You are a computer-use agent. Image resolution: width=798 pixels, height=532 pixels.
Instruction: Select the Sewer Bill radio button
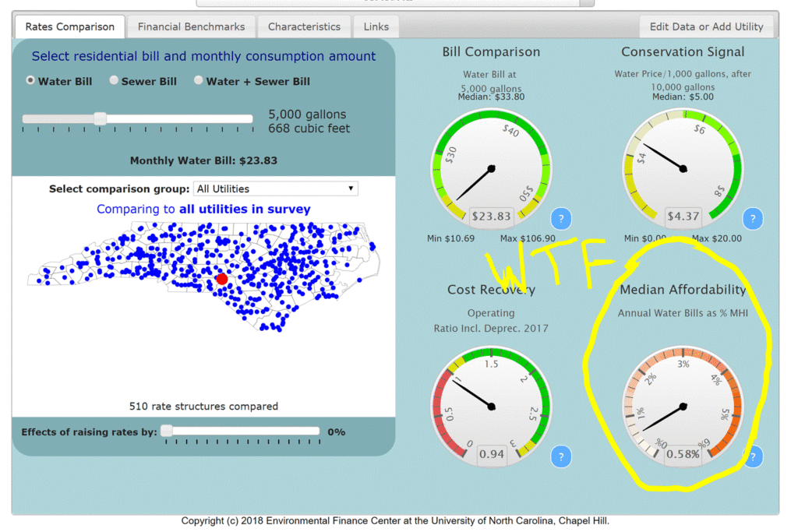tap(114, 80)
